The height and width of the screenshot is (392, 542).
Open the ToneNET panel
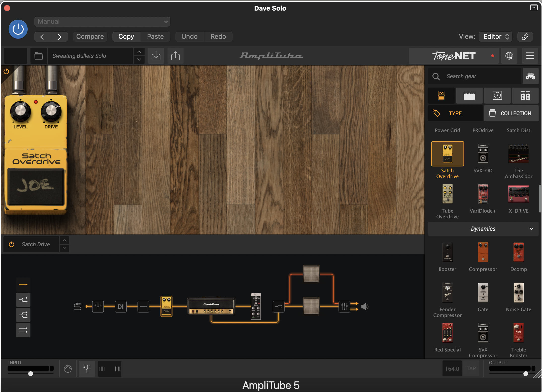pos(454,56)
